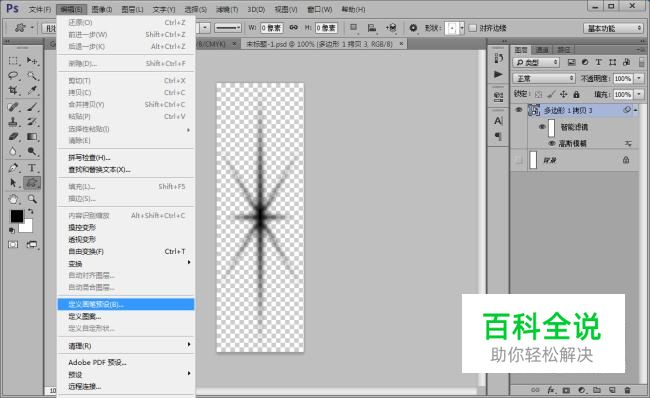Open the Paragraph panel icon
Image resolution: width=650 pixels, height=398 pixels.
point(498,136)
